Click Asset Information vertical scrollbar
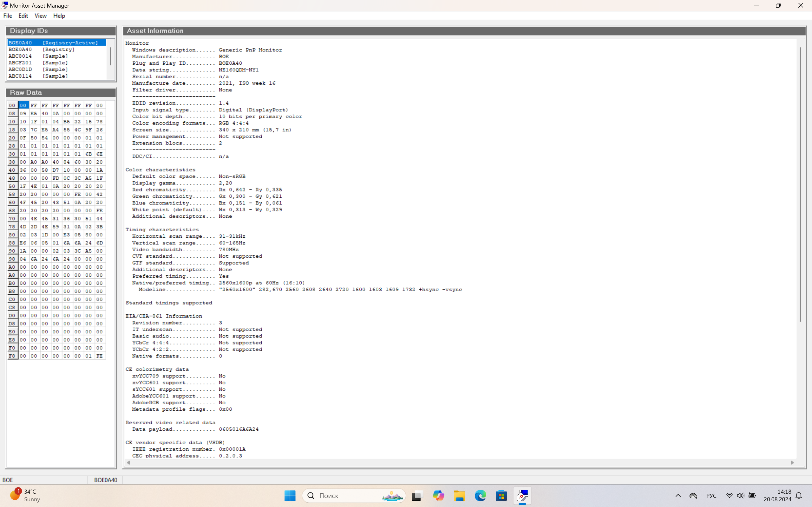812x507 pixels. tap(800, 184)
